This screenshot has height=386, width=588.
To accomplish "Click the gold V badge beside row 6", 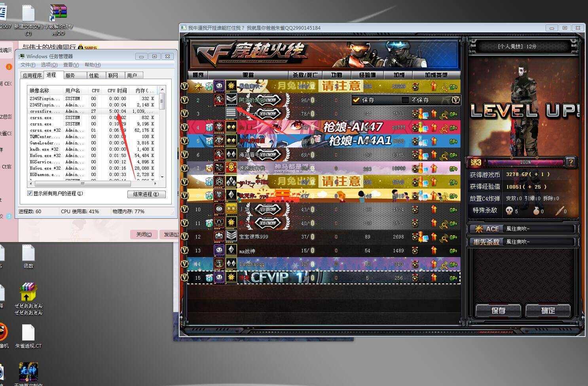I will 184,154.
